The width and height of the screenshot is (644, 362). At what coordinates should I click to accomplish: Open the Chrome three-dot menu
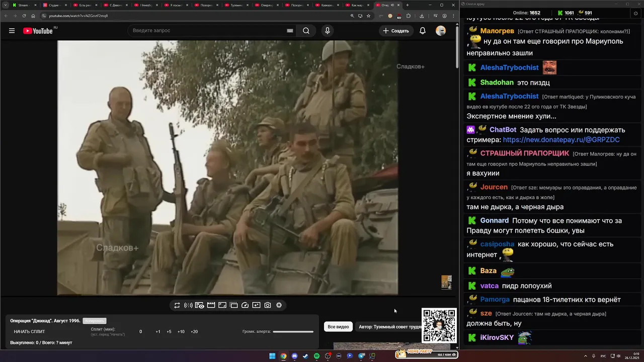[x=453, y=16]
